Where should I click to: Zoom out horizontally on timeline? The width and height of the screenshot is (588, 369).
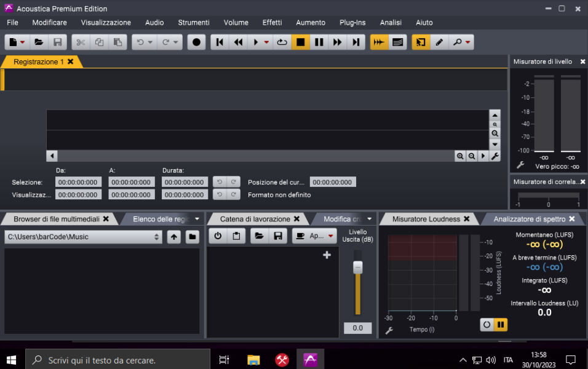pyautogui.click(x=472, y=156)
